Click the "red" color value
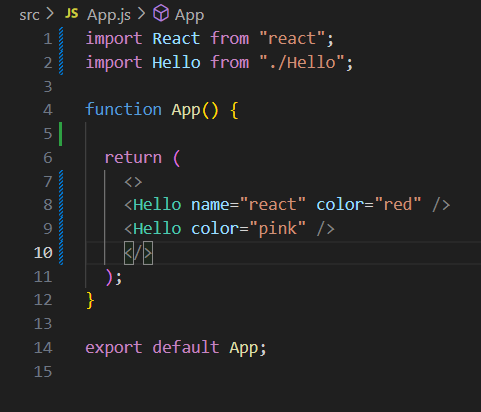The height and width of the screenshot is (412, 481). (x=398, y=205)
